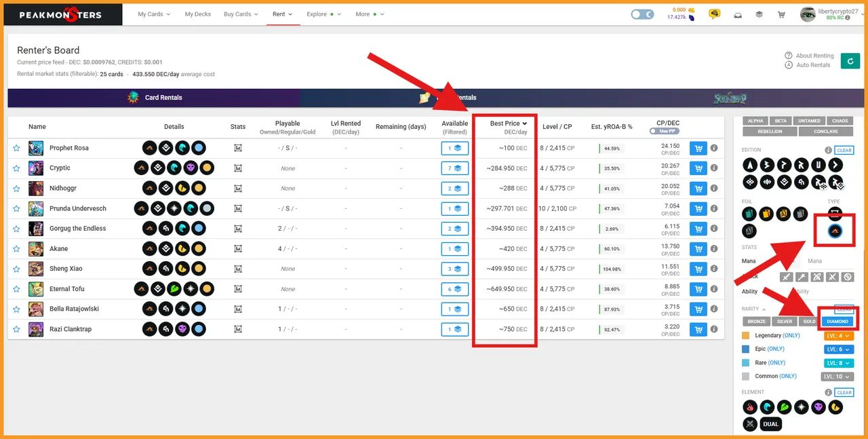Open the My Decks menu item
This screenshot has width=868, height=439.
tap(198, 14)
